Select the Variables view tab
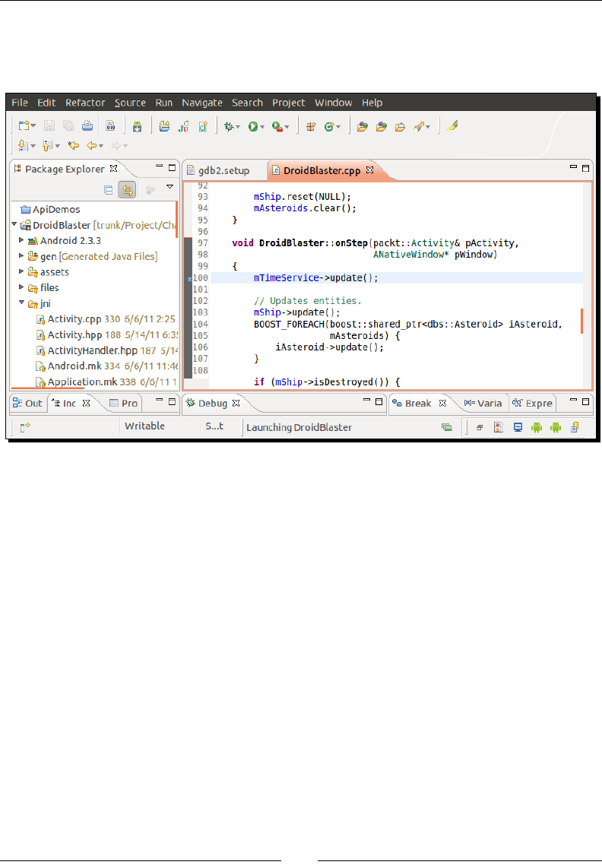602x868 pixels. point(483,403)
